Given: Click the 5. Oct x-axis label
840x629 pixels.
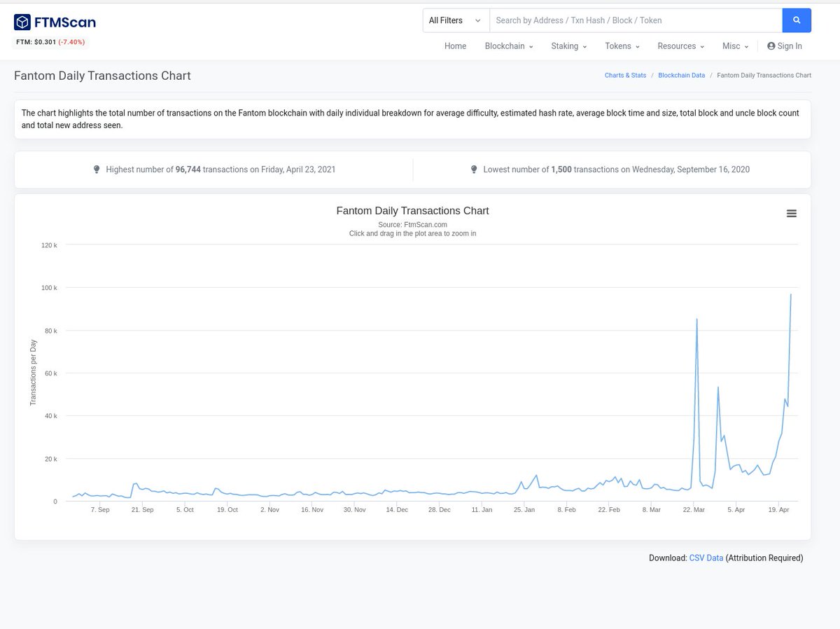Looking at the screenshot, I should pyautogui.click(x=185, y=510).
